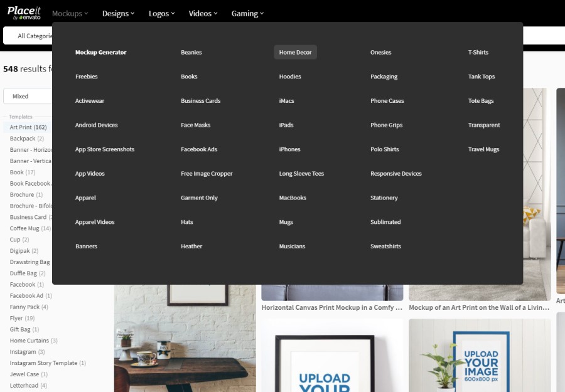Open Packaging mockups

pos(384,77)
